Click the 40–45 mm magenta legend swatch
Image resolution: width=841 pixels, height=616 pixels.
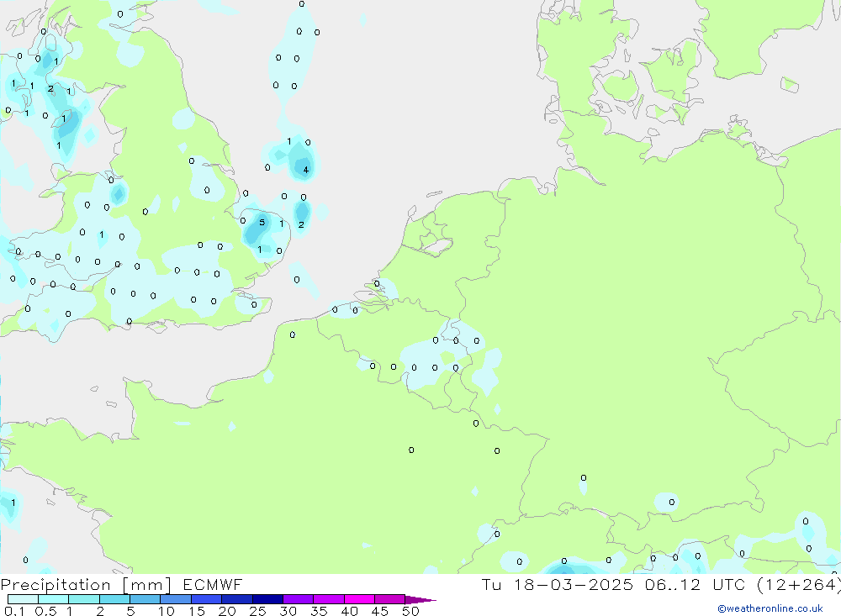tap(359, 599)
